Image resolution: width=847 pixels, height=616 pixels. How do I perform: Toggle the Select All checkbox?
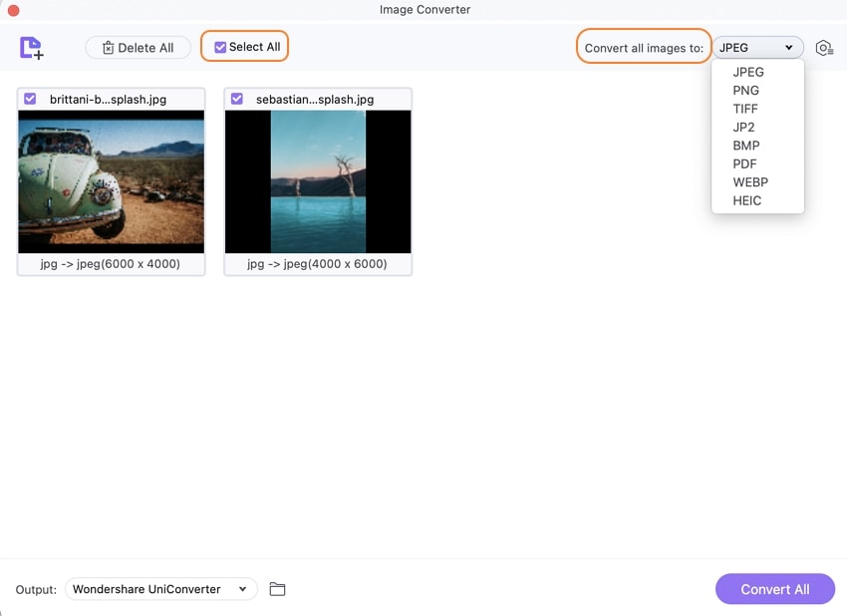tap(220, 48)
